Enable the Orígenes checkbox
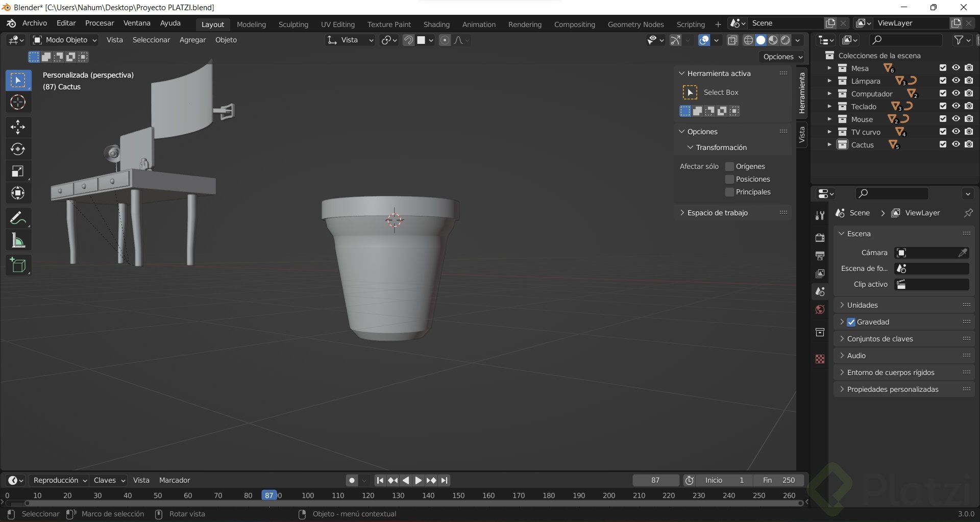The width and height of the screenshot is (980, 522). (x=729, y=166)
